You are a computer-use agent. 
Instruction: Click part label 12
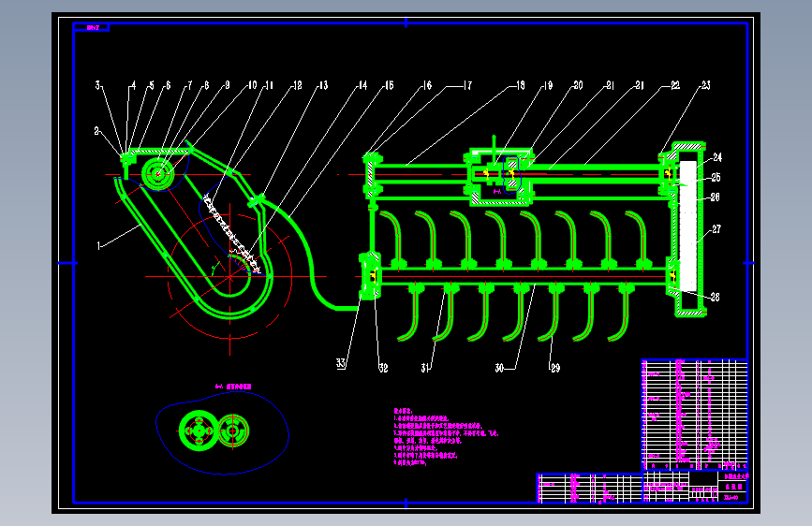297,85
